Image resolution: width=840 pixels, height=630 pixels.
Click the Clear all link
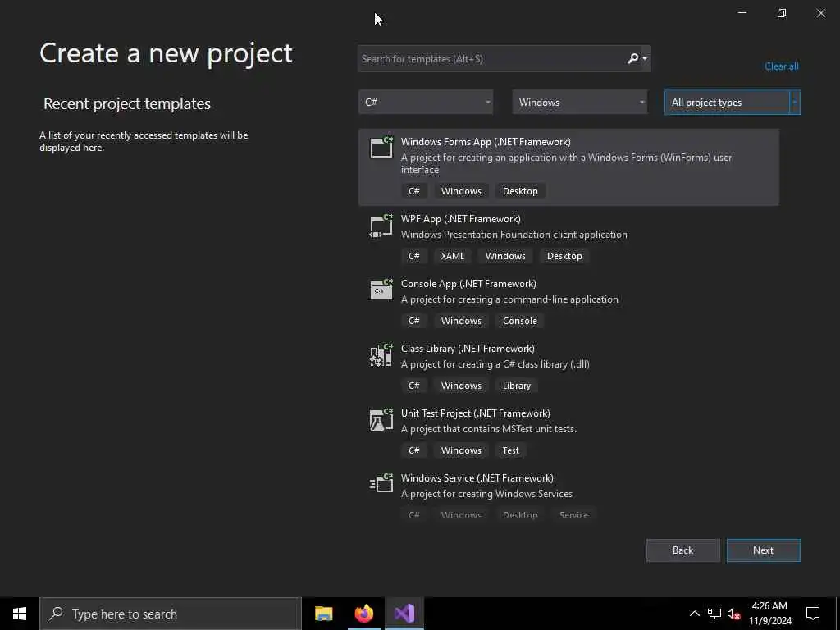(x=782, y=66)
